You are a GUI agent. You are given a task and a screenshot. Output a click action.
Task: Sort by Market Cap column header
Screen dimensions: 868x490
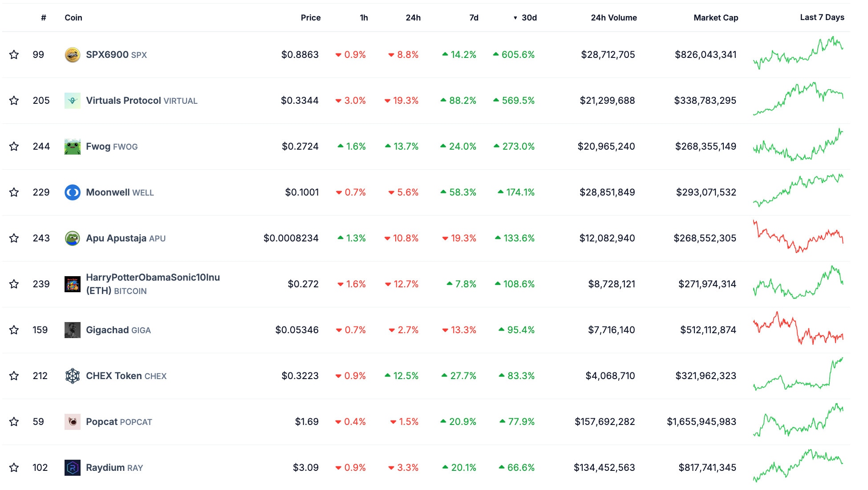point(716,18)
